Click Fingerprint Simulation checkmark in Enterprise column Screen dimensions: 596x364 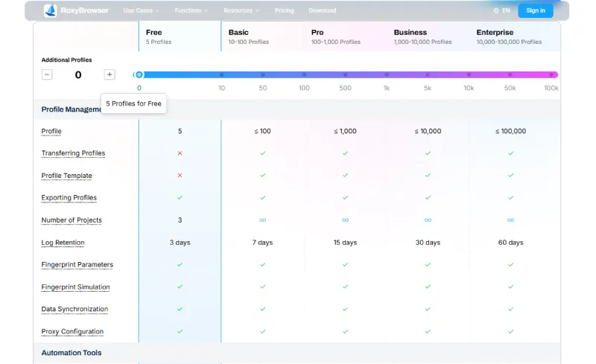pyautogui.click(x=511, y=287)
